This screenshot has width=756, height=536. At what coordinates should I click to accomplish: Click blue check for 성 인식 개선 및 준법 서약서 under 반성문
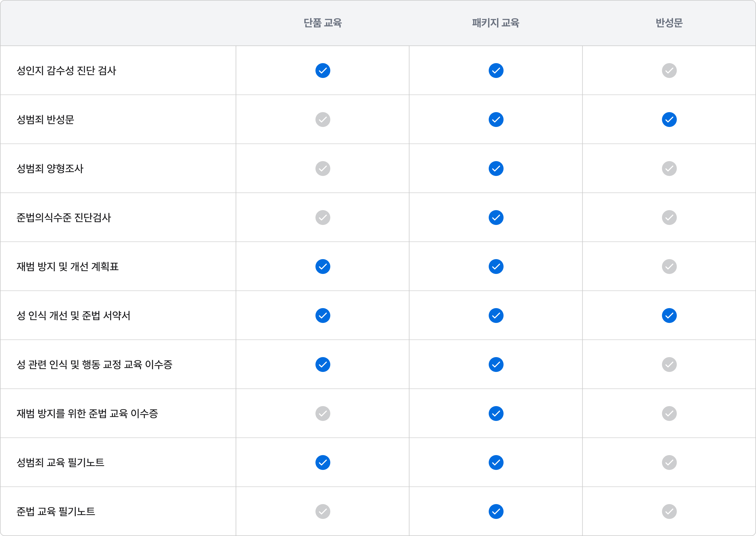point(669,316)
